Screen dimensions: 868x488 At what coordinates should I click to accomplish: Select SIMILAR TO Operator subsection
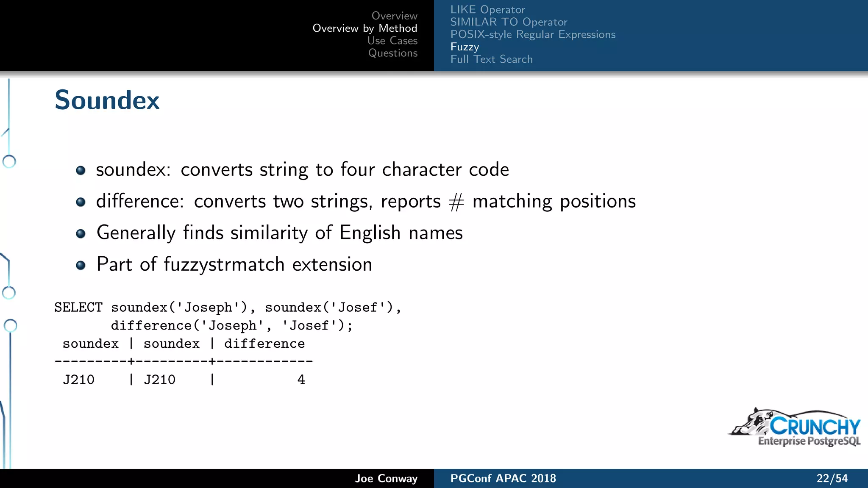tap(509, 22)
